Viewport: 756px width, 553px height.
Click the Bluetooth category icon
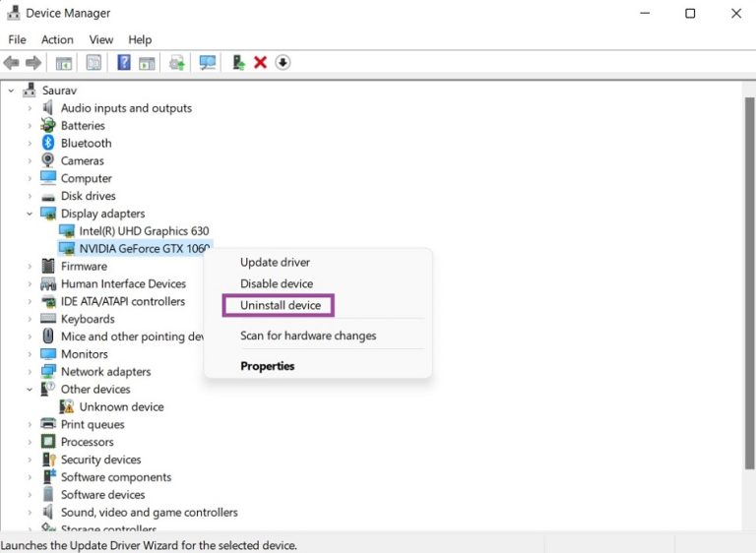click(47, 143)
